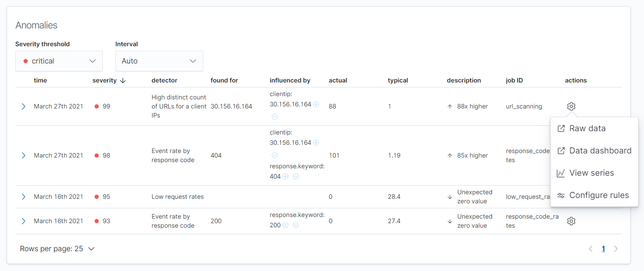Expand the severity 98 anomaly row
This screenshot has height=271, width=644.
(x=24, y=156)
